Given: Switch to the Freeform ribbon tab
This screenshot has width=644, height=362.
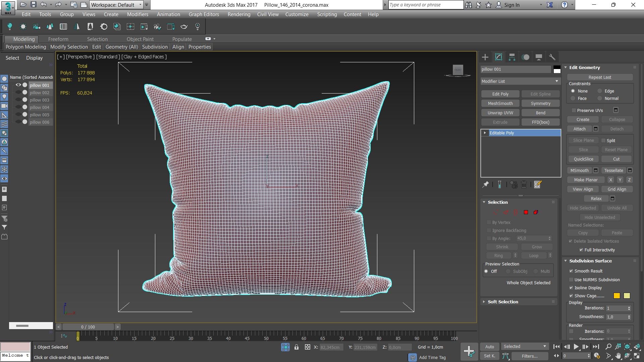Looking at the screenshot, I should pyautogui.click(x=58, y=39).
